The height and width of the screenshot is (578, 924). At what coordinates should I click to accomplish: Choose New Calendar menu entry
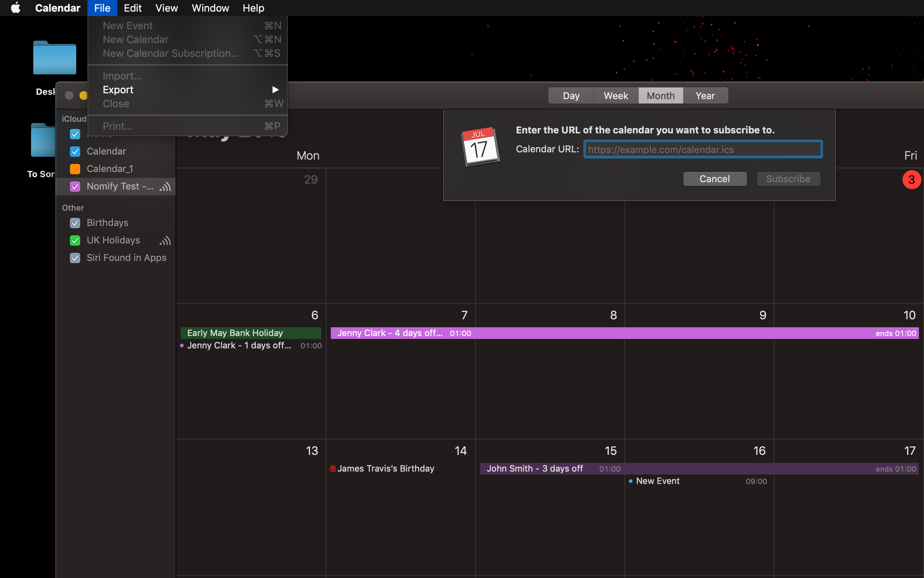click(187, 39)
